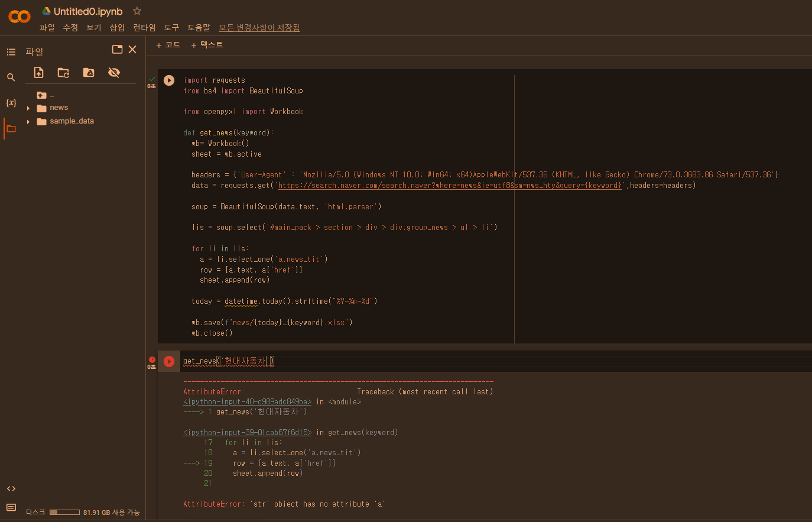The image size is (812, 522).
Task: Open ipython-input-40 traceback link
Action: 247,402
